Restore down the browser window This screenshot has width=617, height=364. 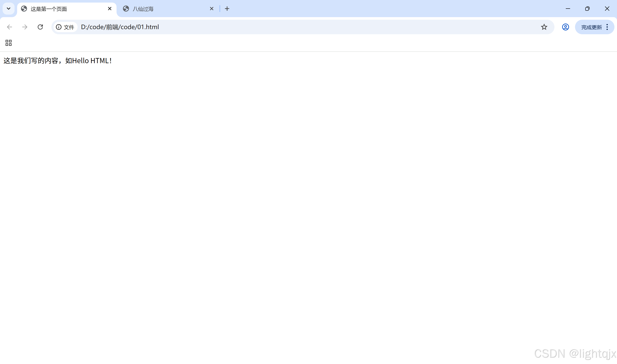pos(587,9)
